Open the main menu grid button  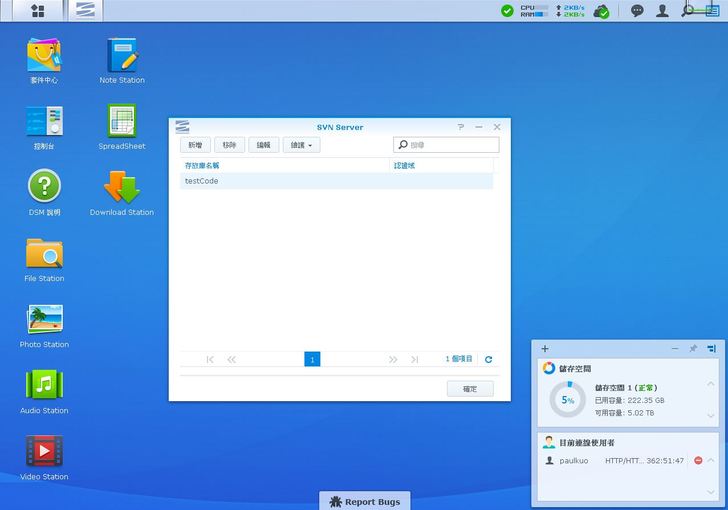tap(37, 11)
